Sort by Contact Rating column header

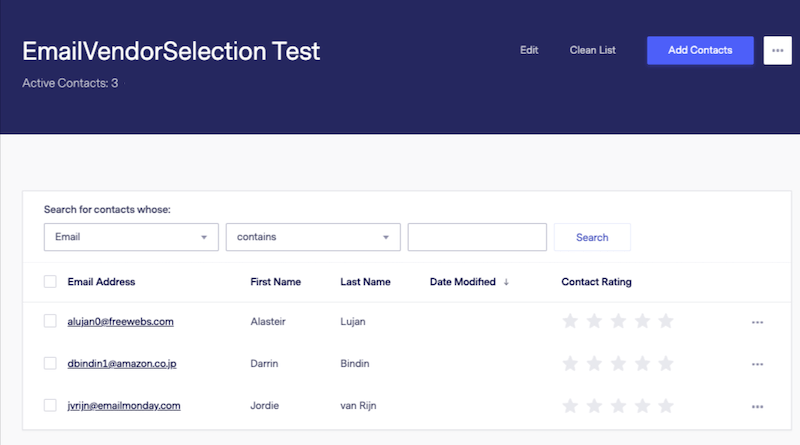pos(596,282)
